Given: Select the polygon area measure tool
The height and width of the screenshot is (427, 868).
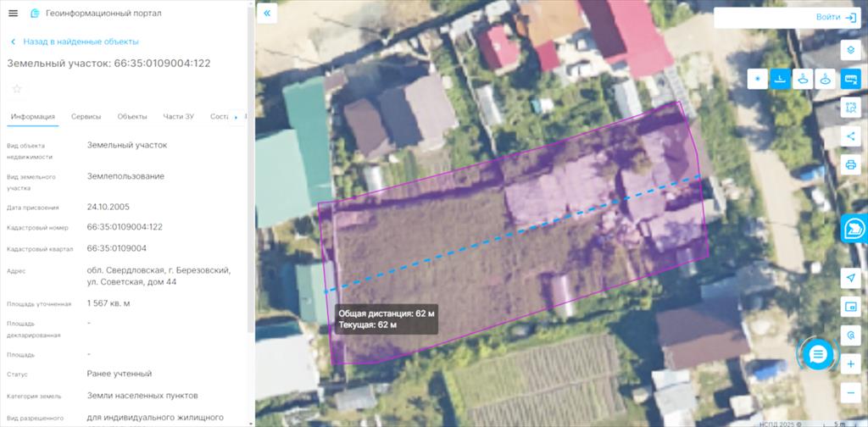Looking at the screenshot, I should click(803, 79).
